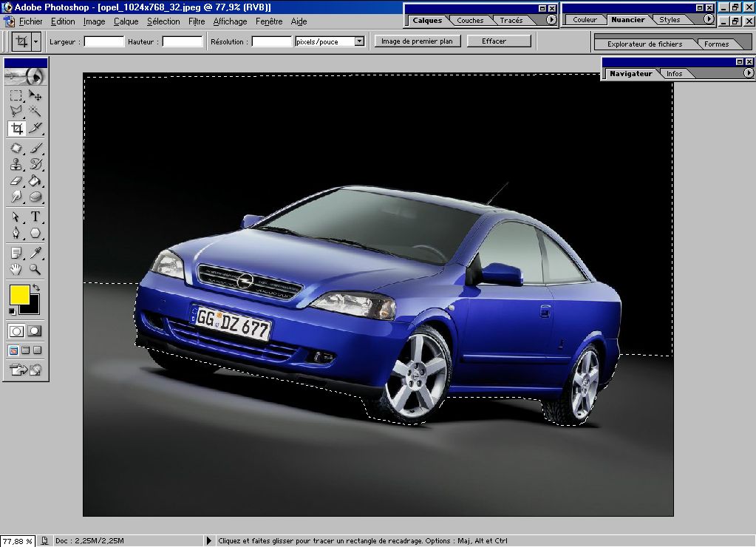Click the Largeur input field
Viewport: 756px width, 547px height.
click(104, 41)
